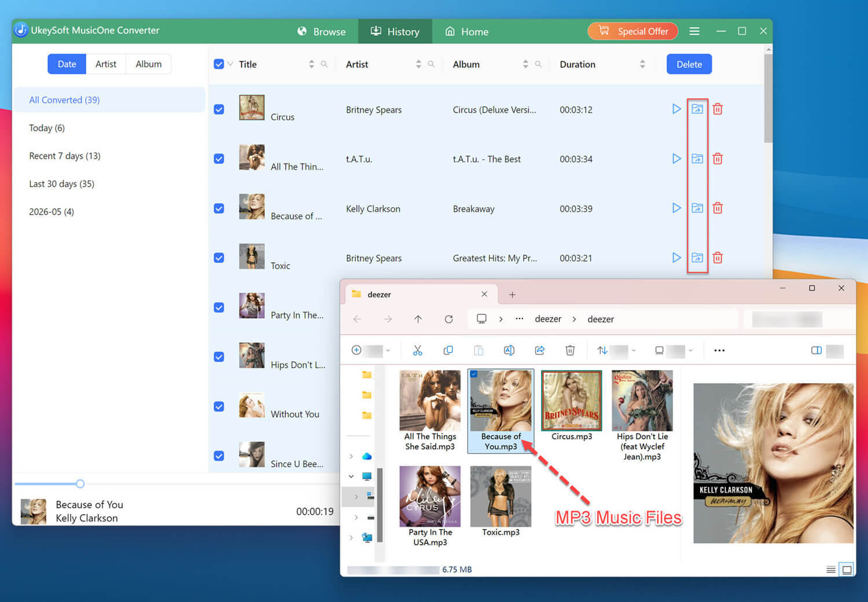Image resolution: width=868 pixels, height=602 pixels.
Task: Delete the Kelly Clarkson Breakaway row
Action: click(x=718, y=208)
